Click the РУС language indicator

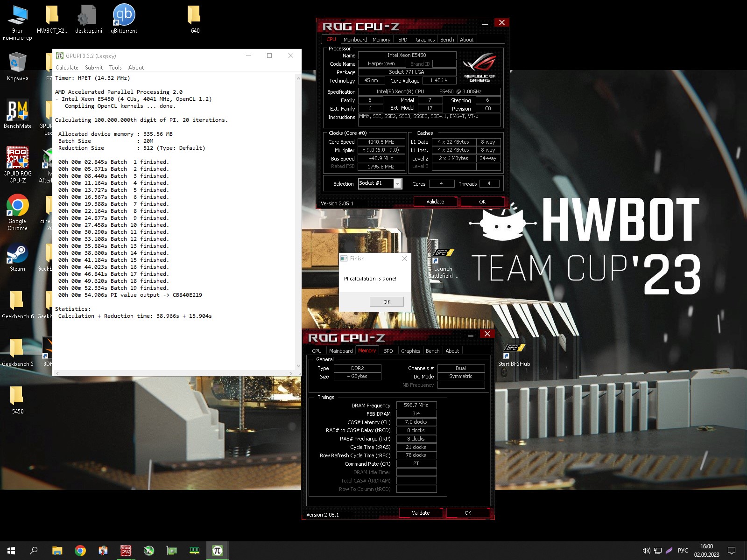(x=683, y=551)
